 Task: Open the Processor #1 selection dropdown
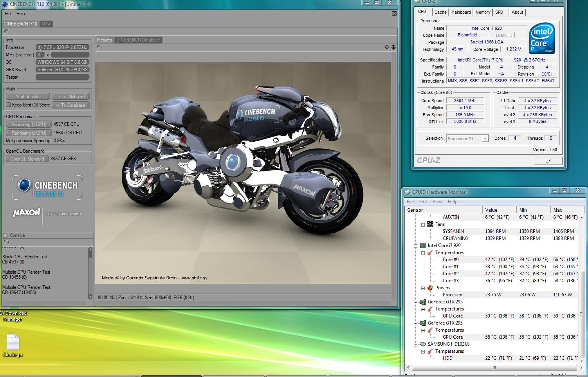[485, 139]
